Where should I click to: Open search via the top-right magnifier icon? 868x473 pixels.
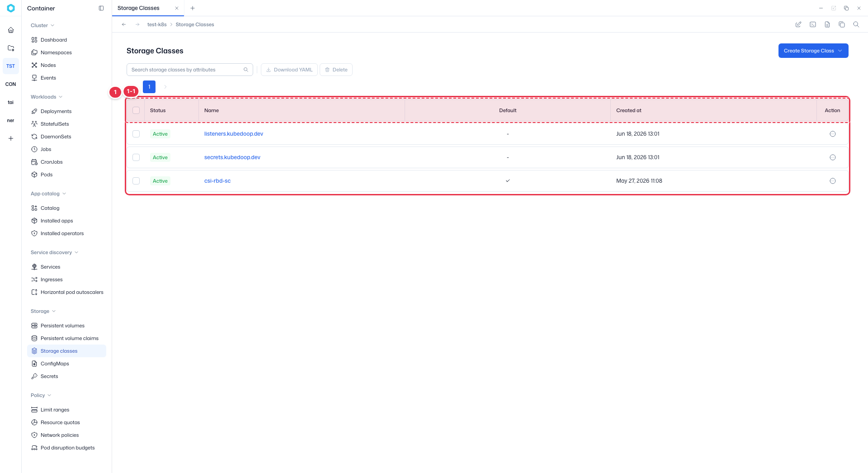click(856, 24)
